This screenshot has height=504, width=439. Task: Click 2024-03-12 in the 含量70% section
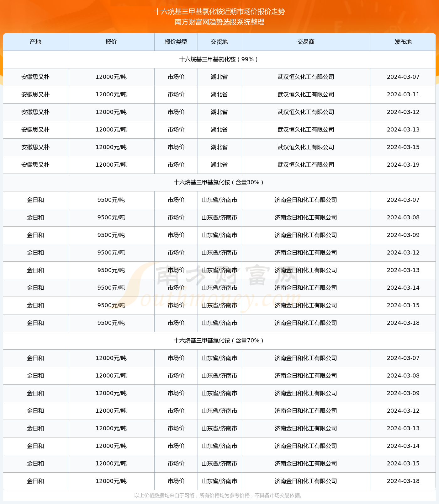(403, 411)
